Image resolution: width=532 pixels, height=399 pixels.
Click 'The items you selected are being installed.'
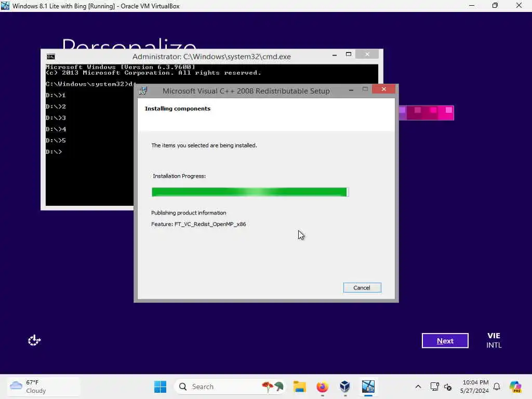click(x=204, y=145)
